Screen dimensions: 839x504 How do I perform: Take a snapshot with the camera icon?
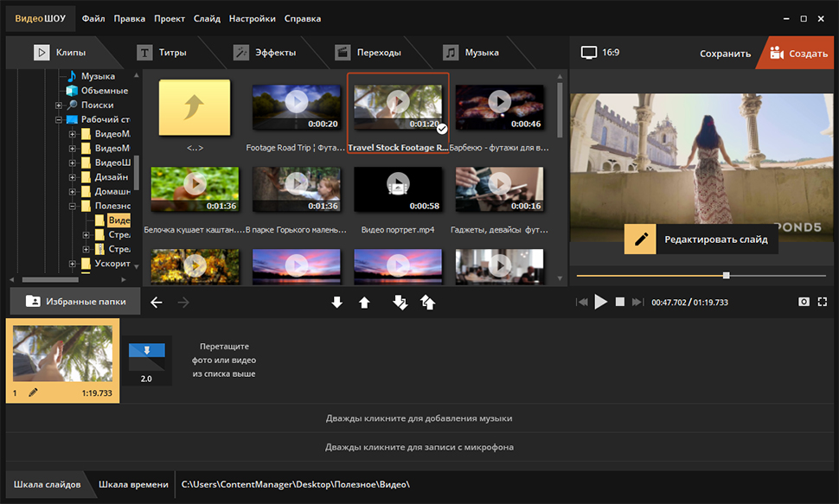click(x=804, y=302)
